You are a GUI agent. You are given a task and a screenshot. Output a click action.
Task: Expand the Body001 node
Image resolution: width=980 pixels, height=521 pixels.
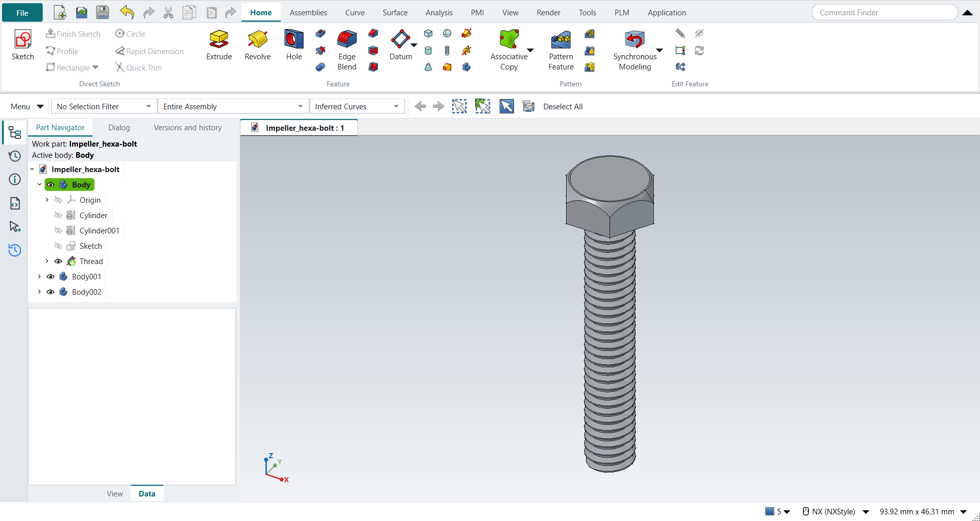click(39, 277)
